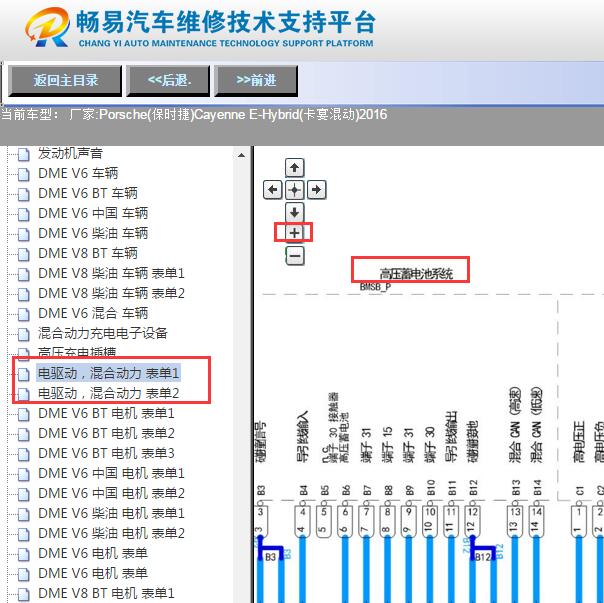Open DME V6 车辆 tree item
This screenshot has height=603, width=604.
pyautogui.click(x=78, y=173)
